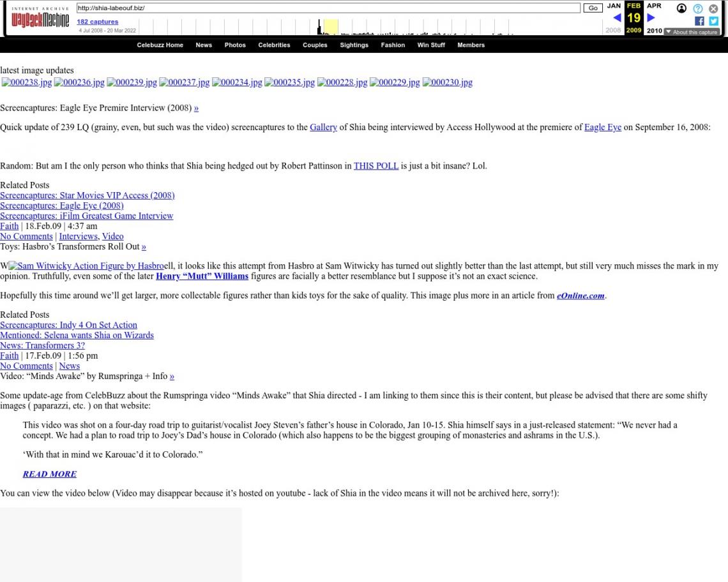Open the Wayback help question icon

(x=698, y=8)
